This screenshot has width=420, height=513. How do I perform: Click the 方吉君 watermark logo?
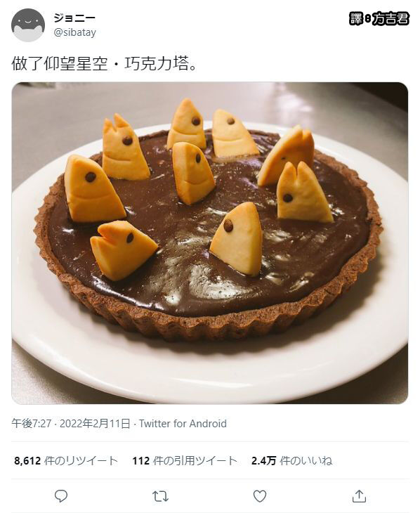(390, 19)
